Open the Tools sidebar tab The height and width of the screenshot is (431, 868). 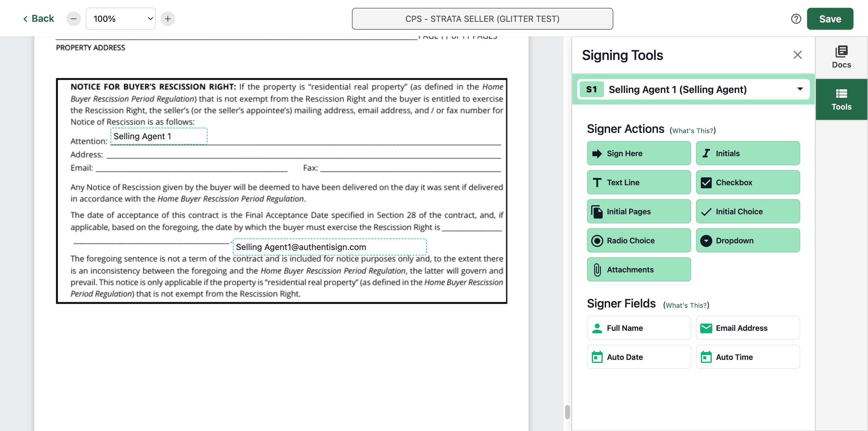point(841,99)
